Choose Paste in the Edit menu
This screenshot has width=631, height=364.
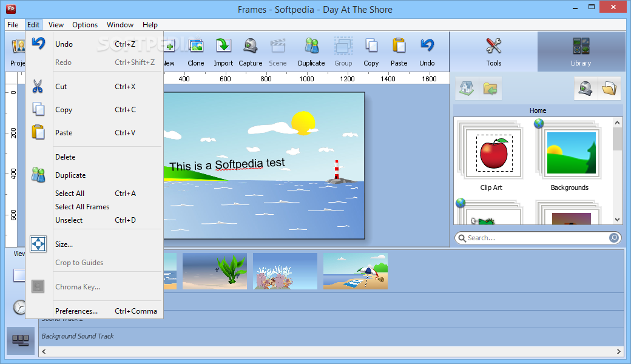tap(95, 133)
